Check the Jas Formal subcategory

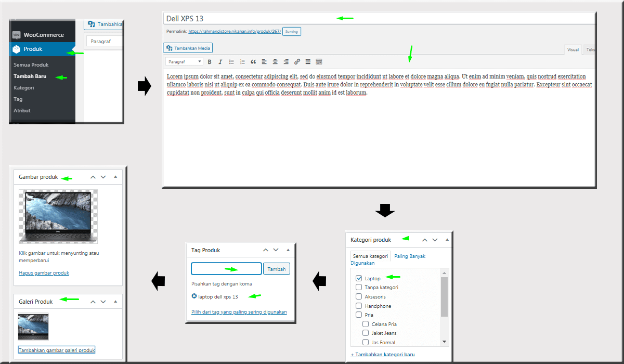[366, 342]
